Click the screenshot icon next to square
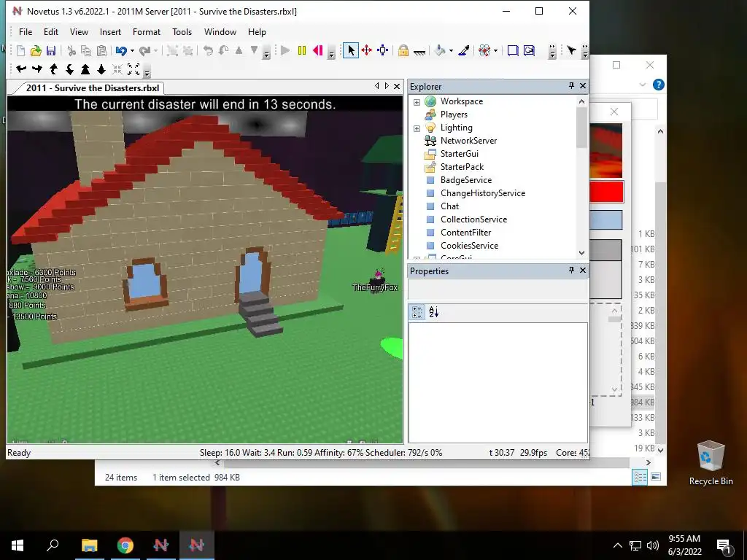 click(x=529, y=50)
